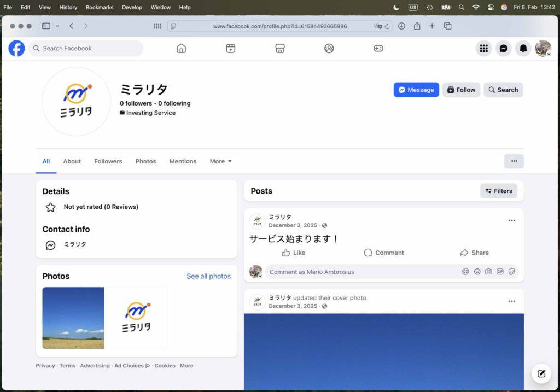The width and height of the screenshot is (560, 392).
Task: Click the profile Search button
Action: [503, 90]
